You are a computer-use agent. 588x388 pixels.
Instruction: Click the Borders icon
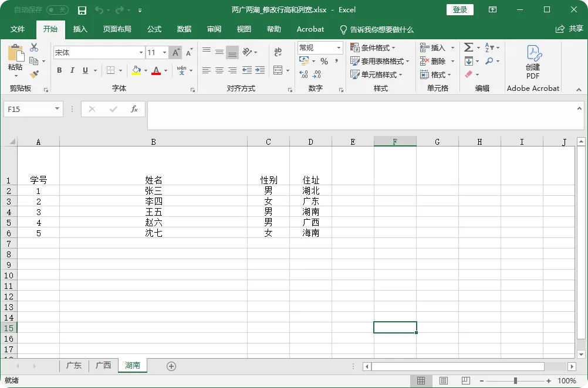110,70
